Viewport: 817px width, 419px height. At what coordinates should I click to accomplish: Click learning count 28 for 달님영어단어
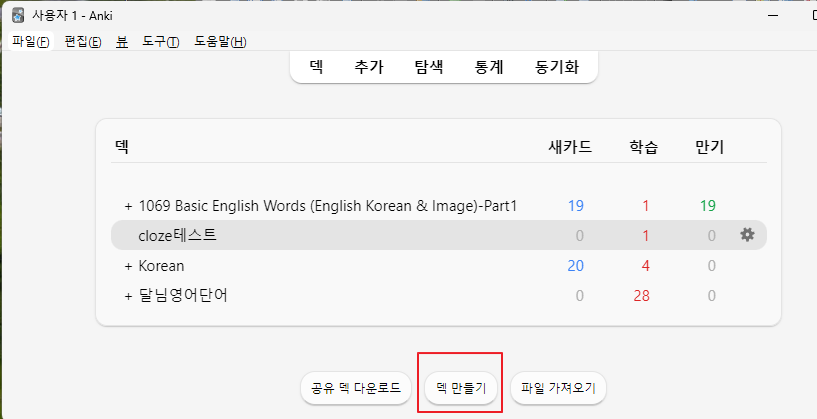click(x=641, y=296)
